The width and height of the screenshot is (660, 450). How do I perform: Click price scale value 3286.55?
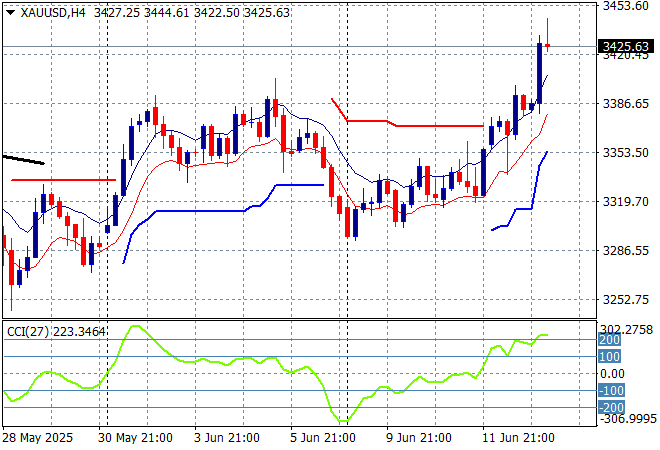click(625, 250)
